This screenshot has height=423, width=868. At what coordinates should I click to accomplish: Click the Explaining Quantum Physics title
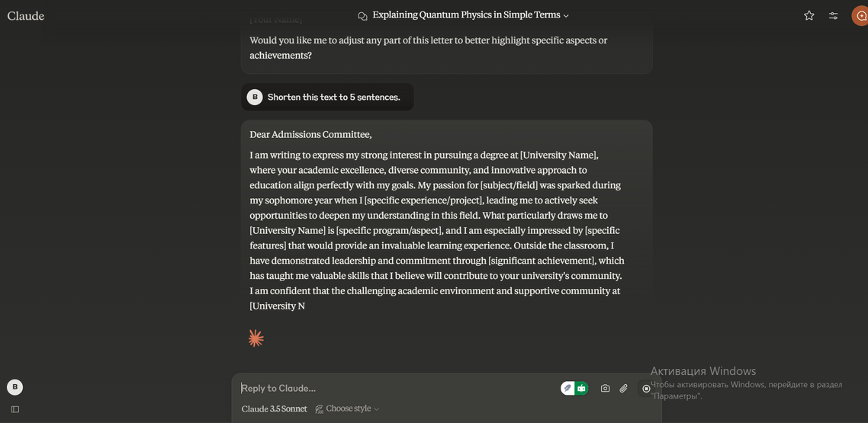(x=466, y=15)
